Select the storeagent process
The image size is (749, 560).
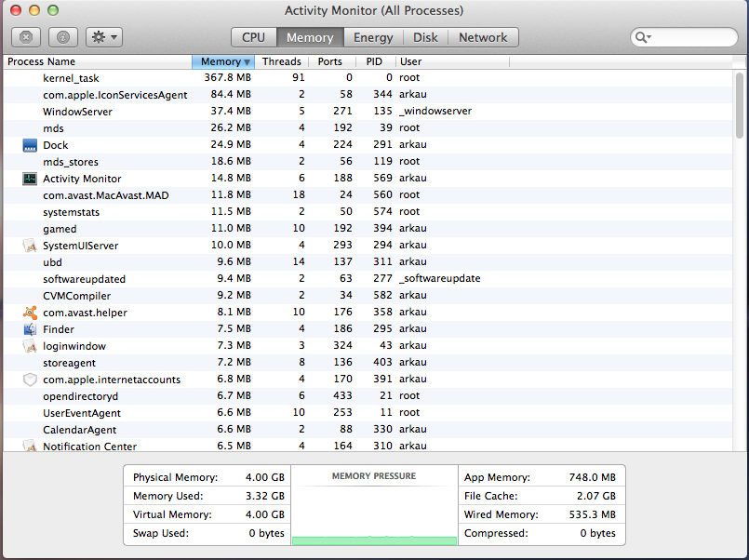[368, 363]
